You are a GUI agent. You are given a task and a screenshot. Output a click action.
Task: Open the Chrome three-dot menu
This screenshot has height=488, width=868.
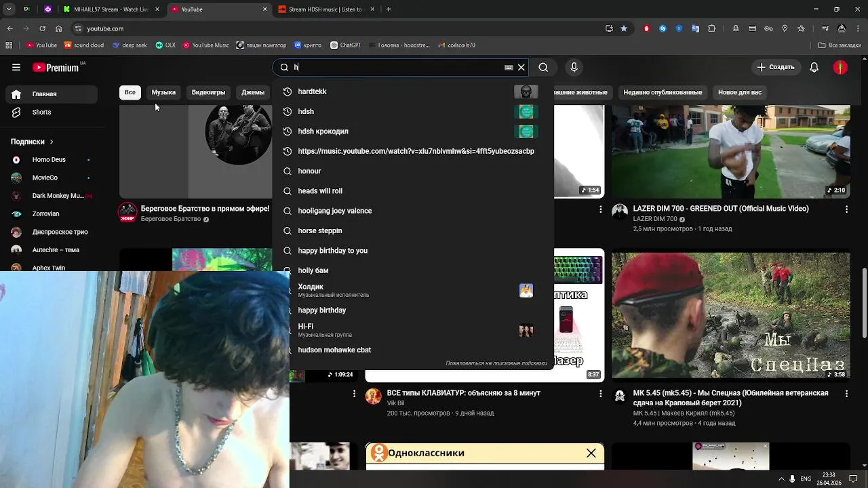(x=859, y=28)
